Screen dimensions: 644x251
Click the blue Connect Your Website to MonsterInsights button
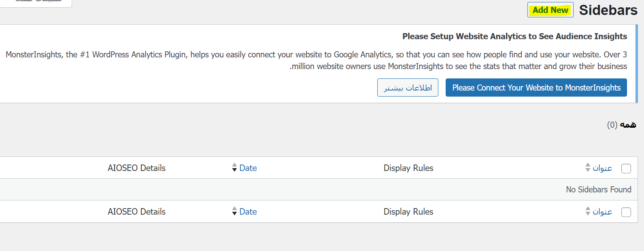tap(536, 88)
